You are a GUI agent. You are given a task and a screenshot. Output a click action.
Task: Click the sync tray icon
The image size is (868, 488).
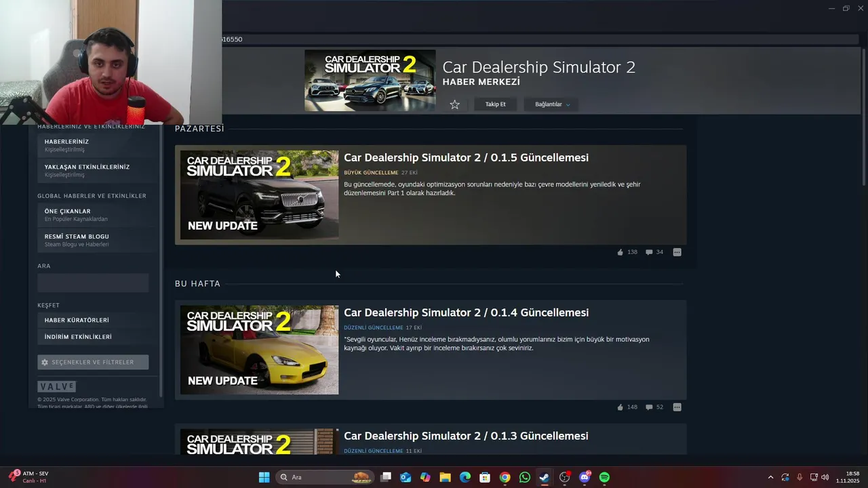[x=785, y=477]
